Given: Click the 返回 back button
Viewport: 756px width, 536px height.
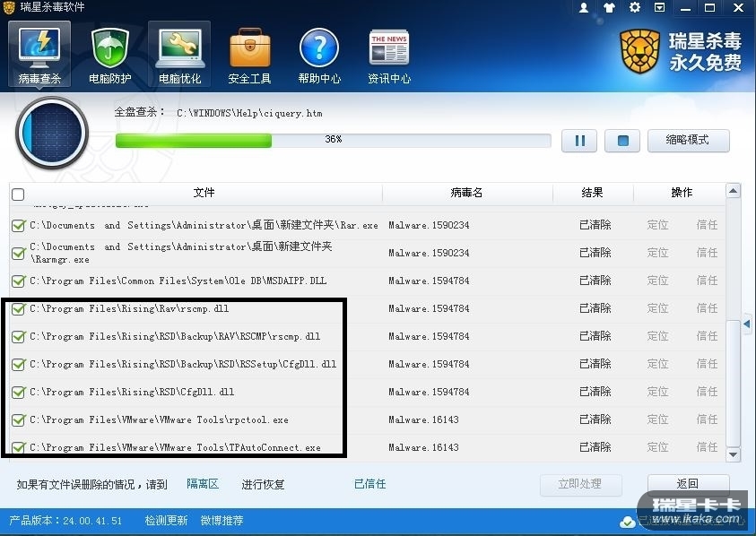Looking at the screenshot, I should pyautogui.click(x=688, y=483).
